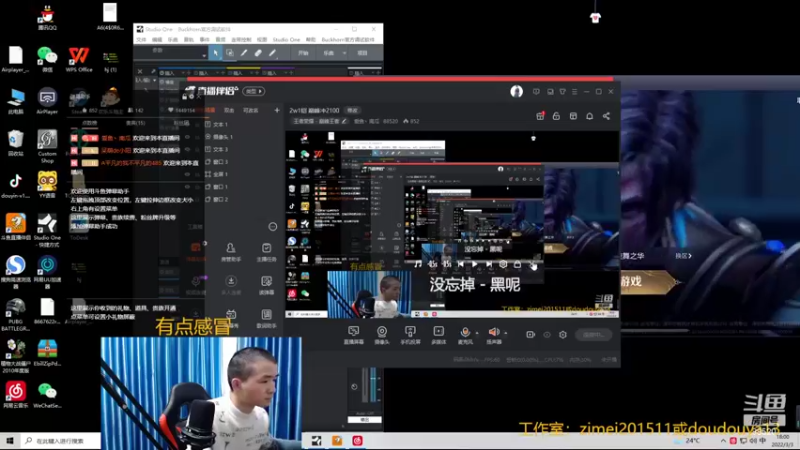Open 数据助手 tool

click(266, 318)
